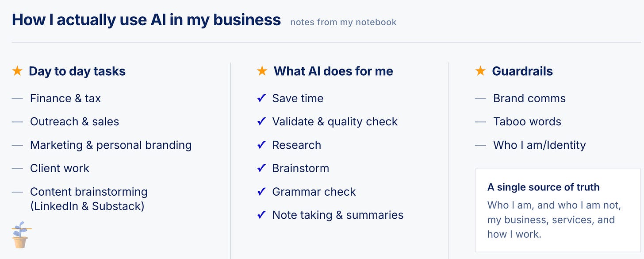Select the Note taking & summaries checkmark
644x259 pixels.
tap(261, 215)
